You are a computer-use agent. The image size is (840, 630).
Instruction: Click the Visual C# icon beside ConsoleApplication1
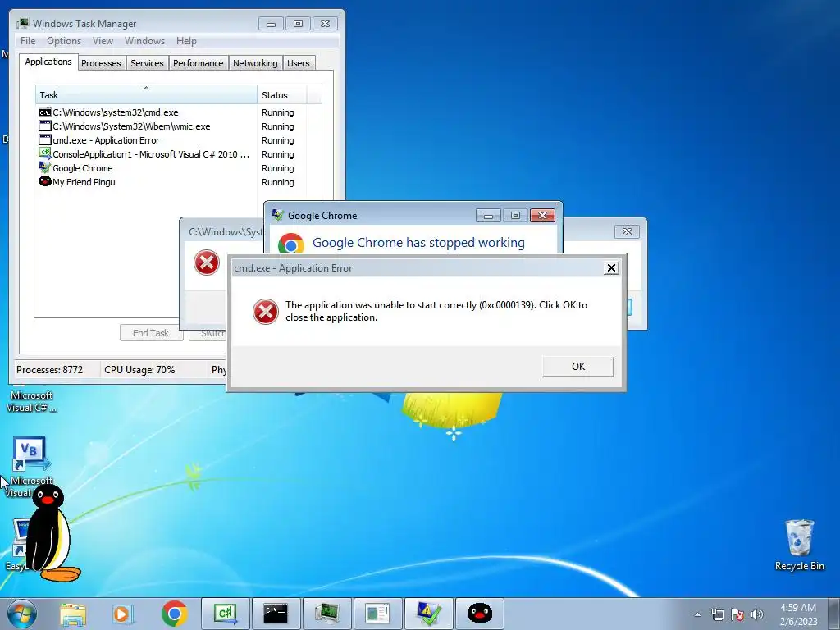pyautogui.click(x=45, y=153)
